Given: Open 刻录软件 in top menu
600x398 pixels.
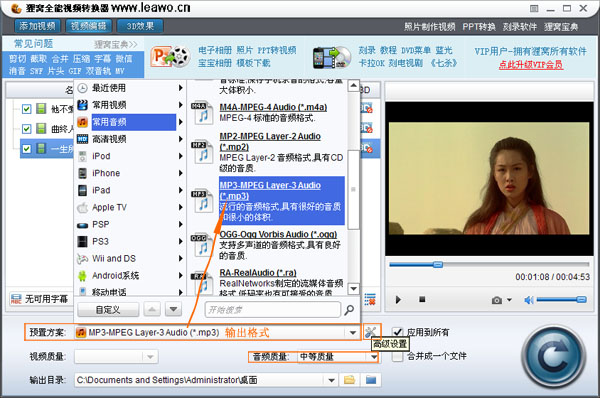Looking at the screenshot, I should click(519, 27).
